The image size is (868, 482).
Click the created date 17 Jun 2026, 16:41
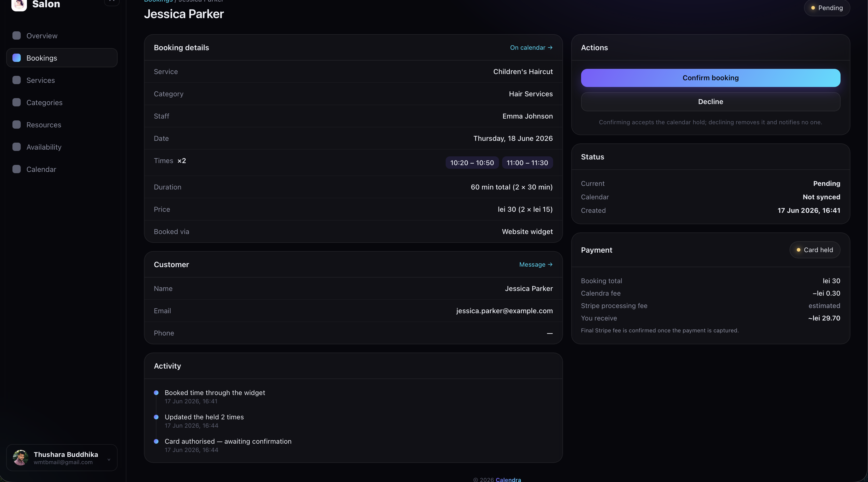pos(809,210)
